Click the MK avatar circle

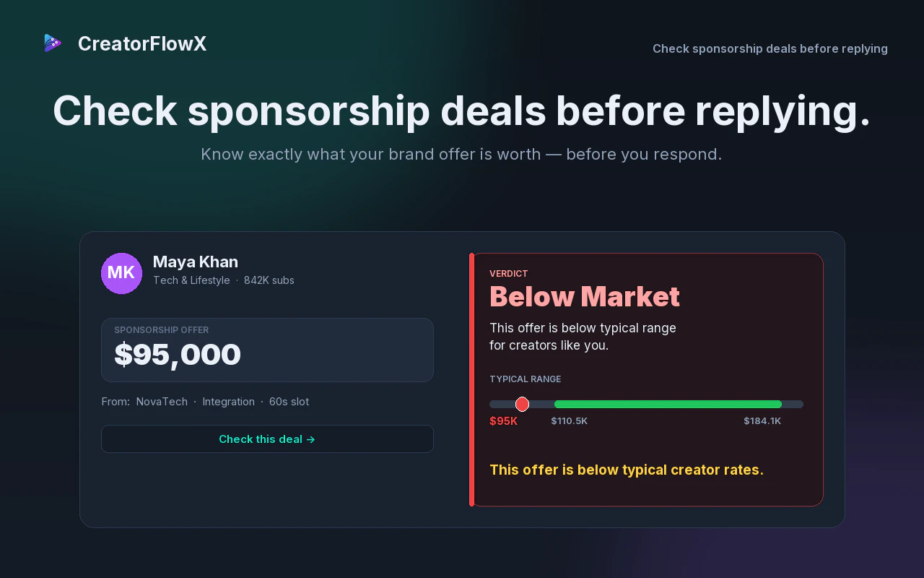(x=121, y=273)
